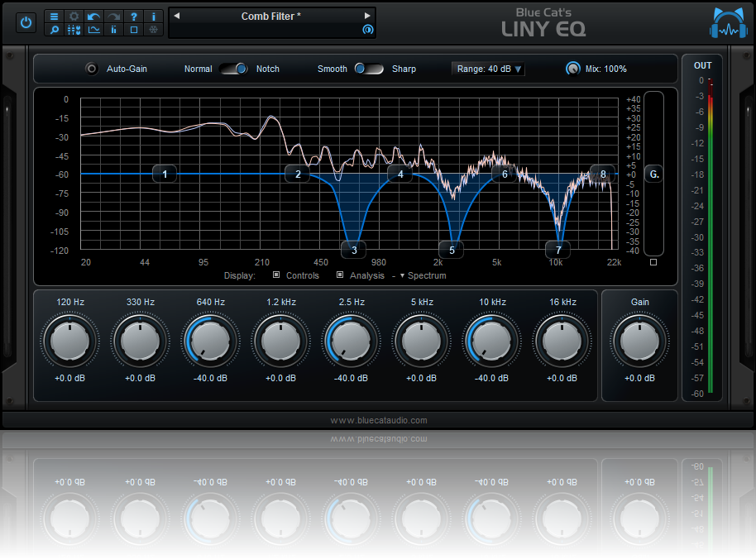Viewport: 756px width, 559px height.
Task: Click the redo arrow icon
Action: (x=114, y=17)
